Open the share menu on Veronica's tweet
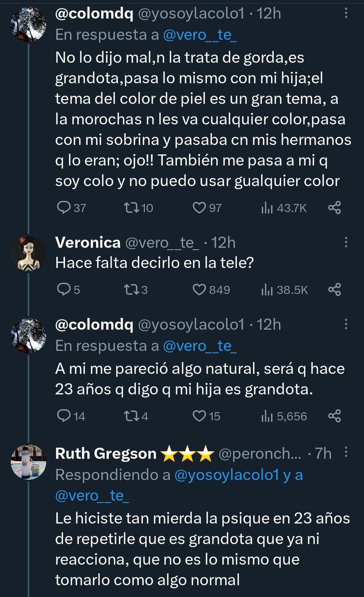The image size is (364, 597). tap(334, 289)
